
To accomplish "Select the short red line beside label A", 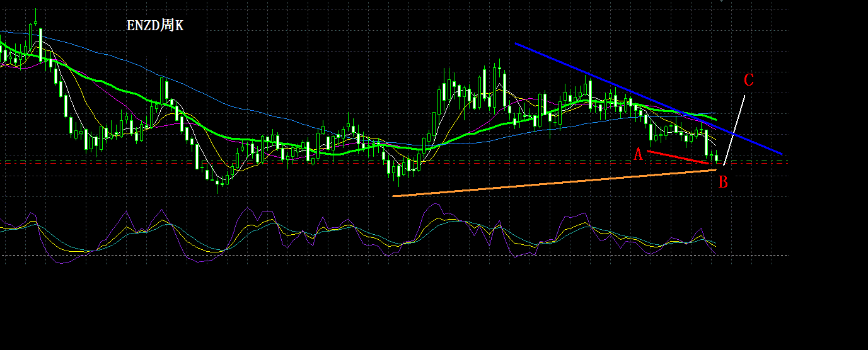I will [678, 157].
